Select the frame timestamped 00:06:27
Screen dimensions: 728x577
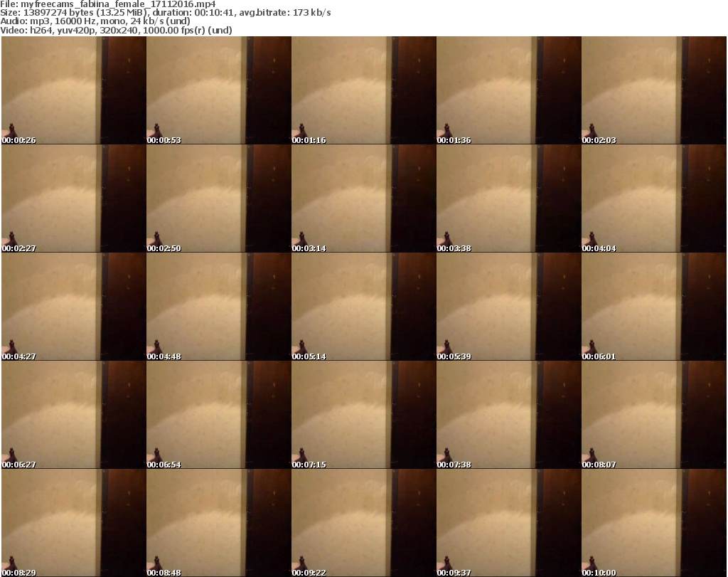point(74,415)
